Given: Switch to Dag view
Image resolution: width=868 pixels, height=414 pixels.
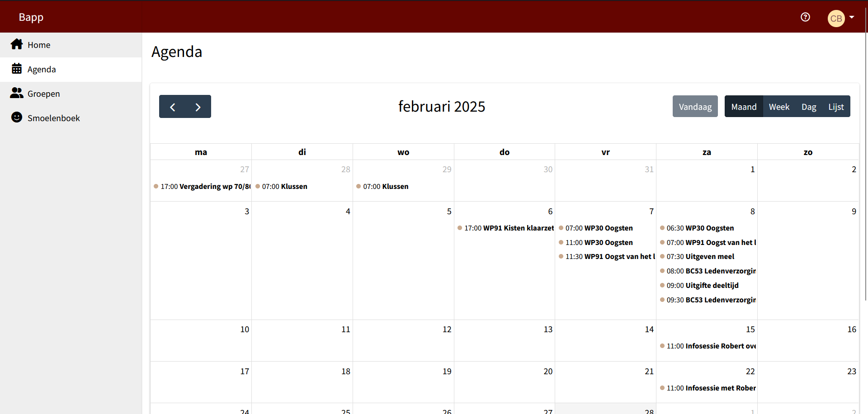Looking at the screenshot, I should click(809, 107).
